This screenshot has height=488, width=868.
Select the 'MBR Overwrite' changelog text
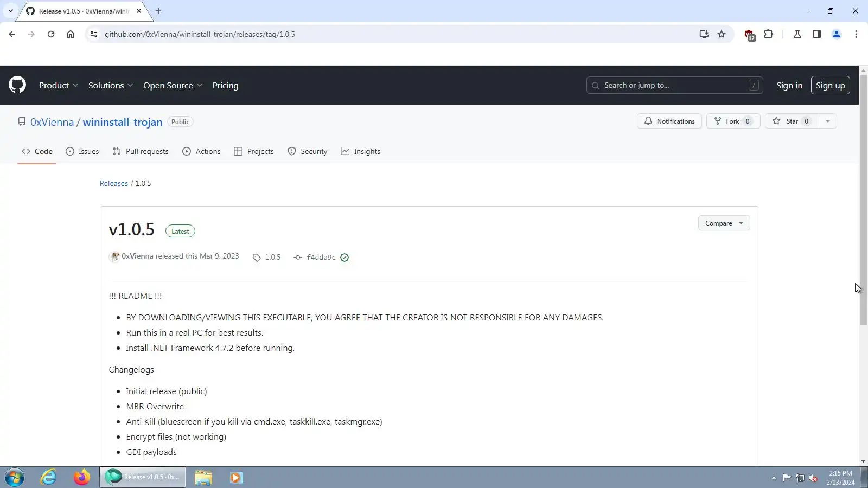(x=155, y=406)
